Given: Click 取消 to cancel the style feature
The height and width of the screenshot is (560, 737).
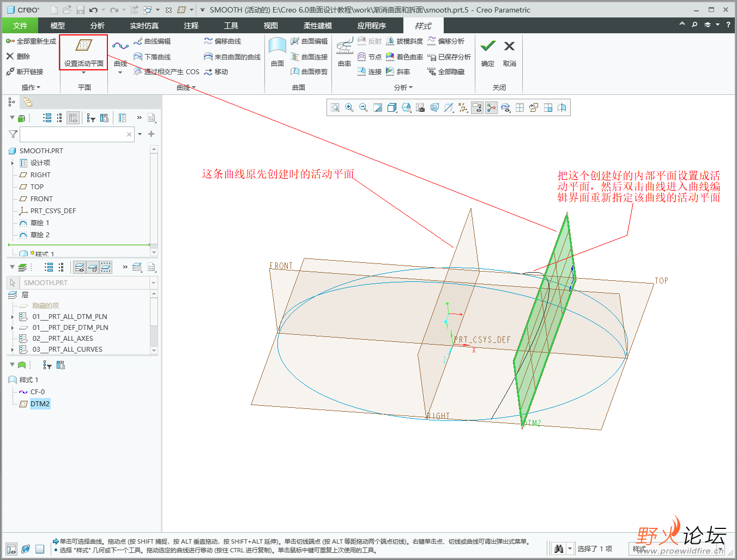Looking at the screenshot, I should coord(510,53).
